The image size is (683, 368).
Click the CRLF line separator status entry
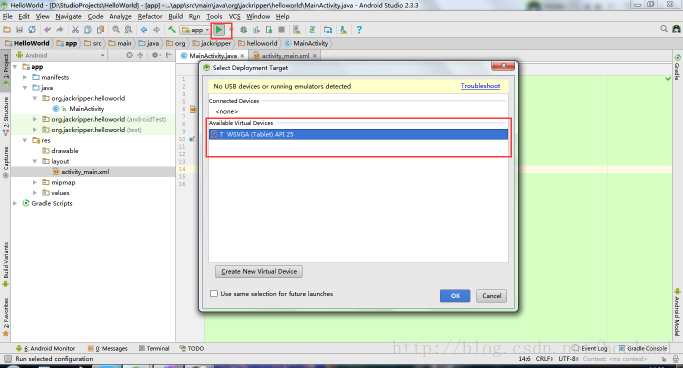click(544, 359)
